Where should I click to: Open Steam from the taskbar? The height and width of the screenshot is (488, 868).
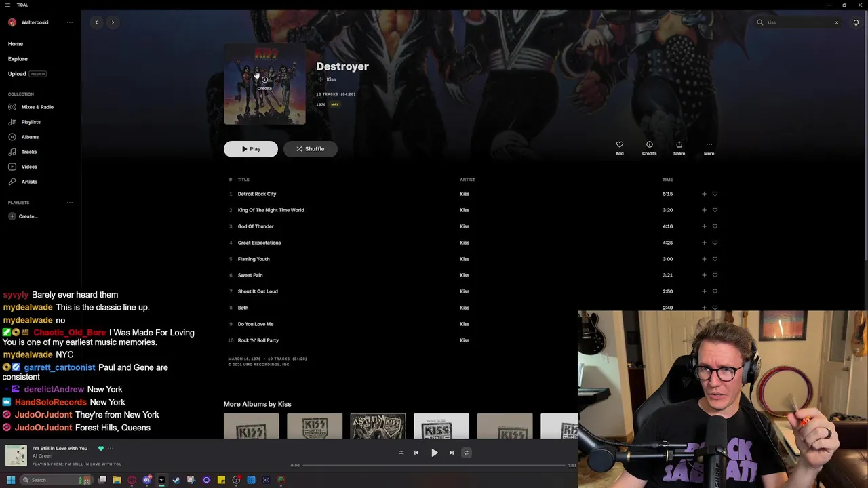point(176,480)
